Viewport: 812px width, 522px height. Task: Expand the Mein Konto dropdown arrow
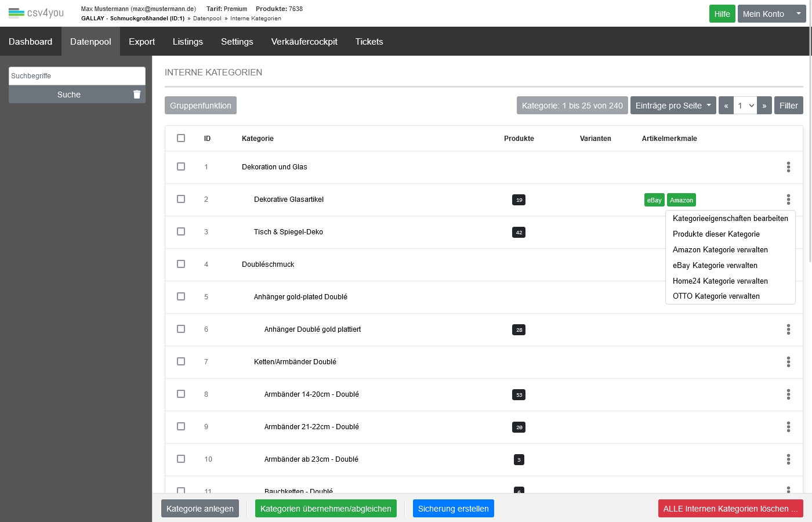tap(799, 13)
